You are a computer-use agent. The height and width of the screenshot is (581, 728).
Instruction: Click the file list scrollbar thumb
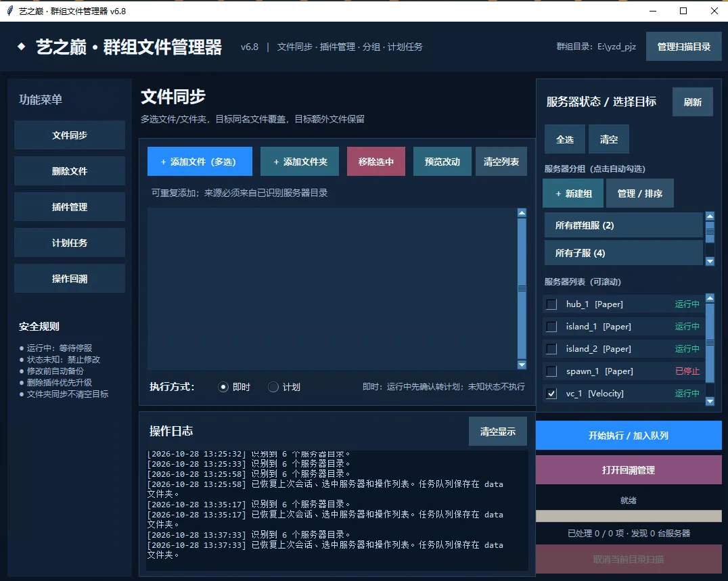pyautogui.click(x=522, y=288)
